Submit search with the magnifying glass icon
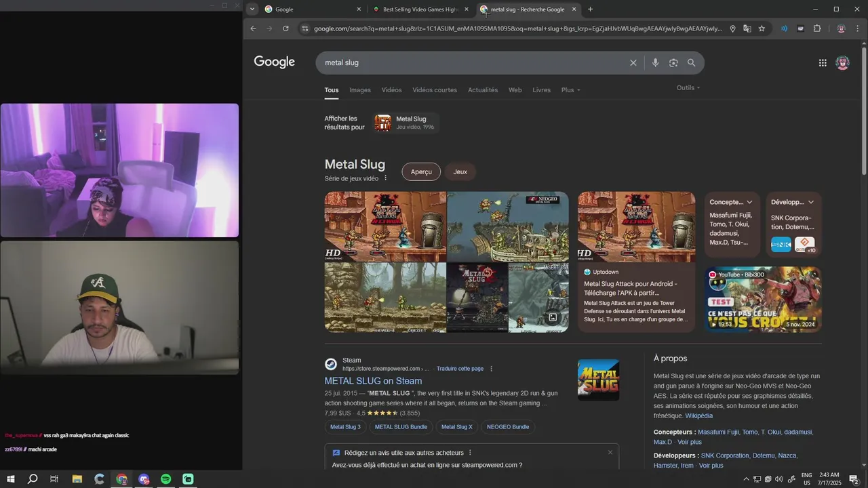The image size is (868, 488). pos(691,62)
